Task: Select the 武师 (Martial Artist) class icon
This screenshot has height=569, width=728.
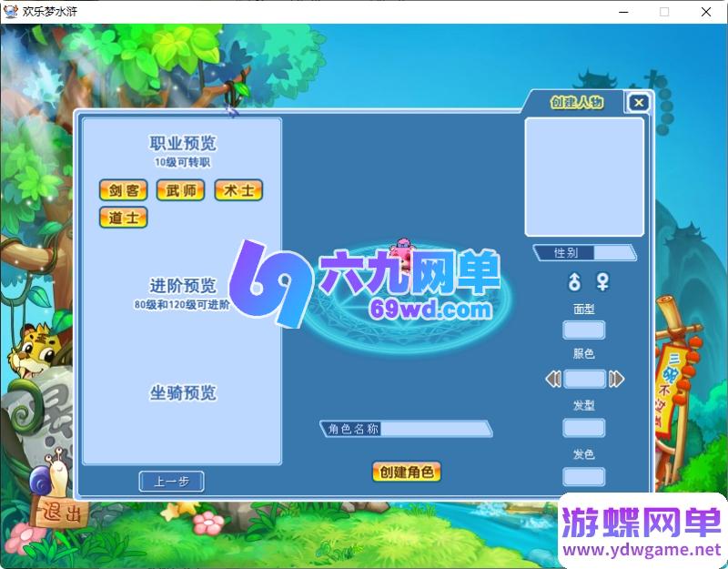Action: tap(179, 190)
